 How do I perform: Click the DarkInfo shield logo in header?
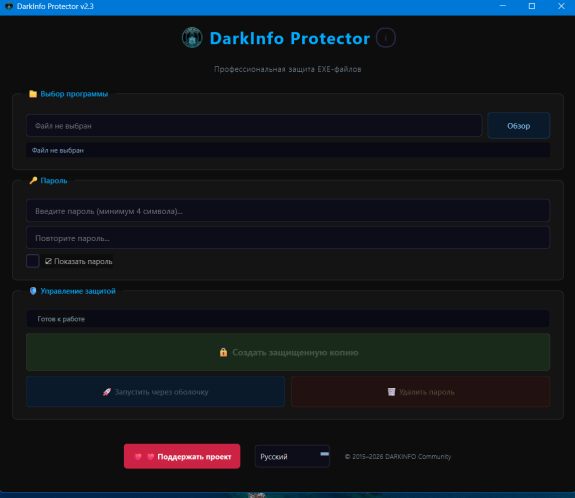(192, 38)
